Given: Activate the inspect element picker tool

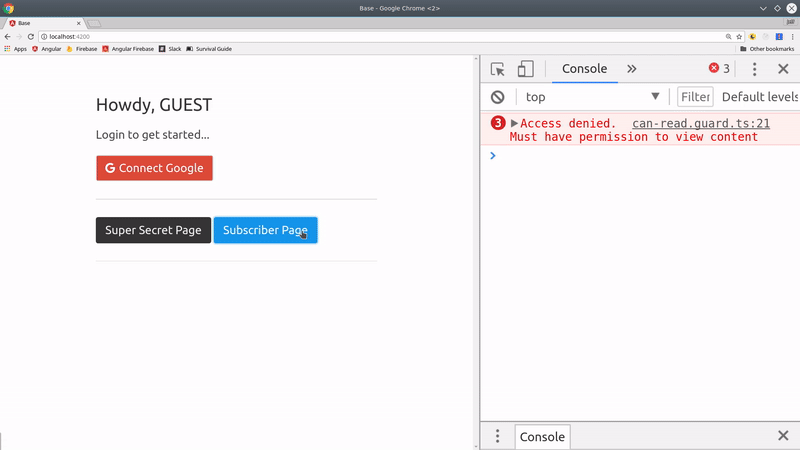Looking at the screenshot, I should pyautogui.click(x=498, y=69).
